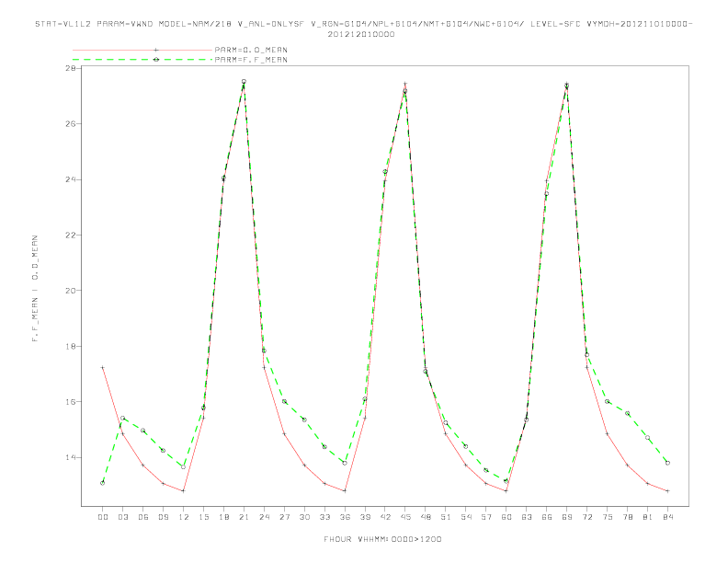Click x-axis tick label 69
Screen dimensions: 728x563
point(567,517)
